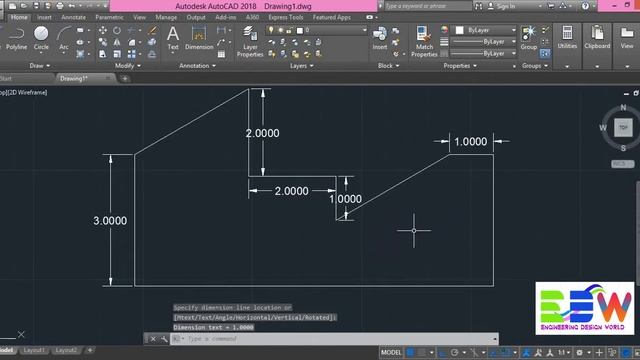Click the Undo arrow in quick access toolbar
Viewport: 640px width, 360px height.
point(72,6)
